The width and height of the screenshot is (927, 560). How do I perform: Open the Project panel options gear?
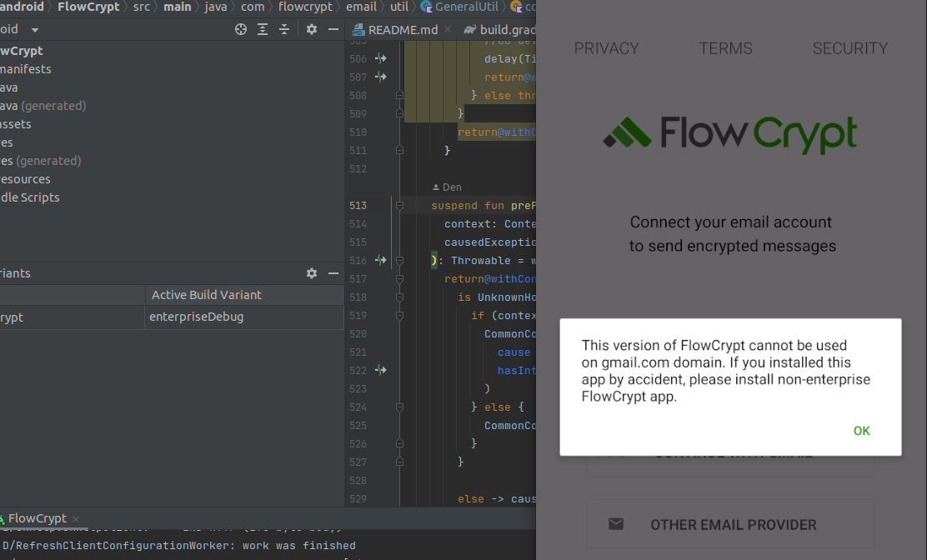[x=311, y=29]
